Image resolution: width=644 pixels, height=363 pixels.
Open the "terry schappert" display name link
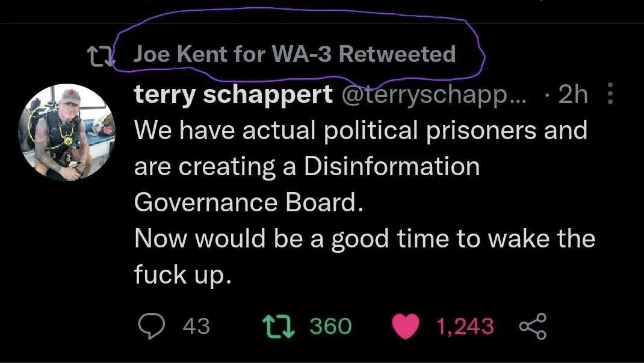click(x=233, y=94)
